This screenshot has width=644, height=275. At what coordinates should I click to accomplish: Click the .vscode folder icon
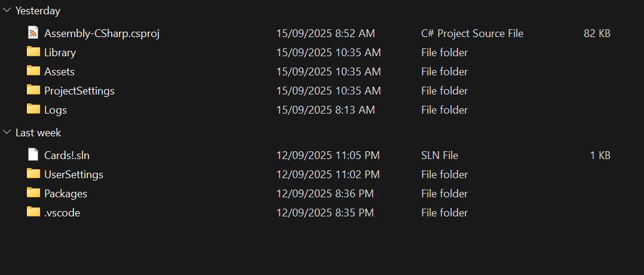click(33, 212)
